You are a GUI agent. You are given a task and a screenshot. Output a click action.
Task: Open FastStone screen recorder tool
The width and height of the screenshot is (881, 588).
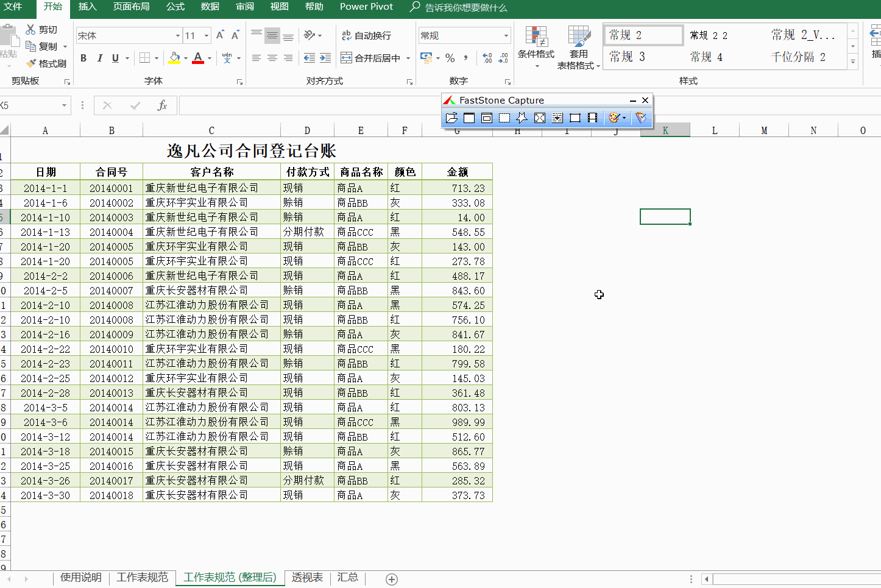pyautogui.click(x=592, y=118)
